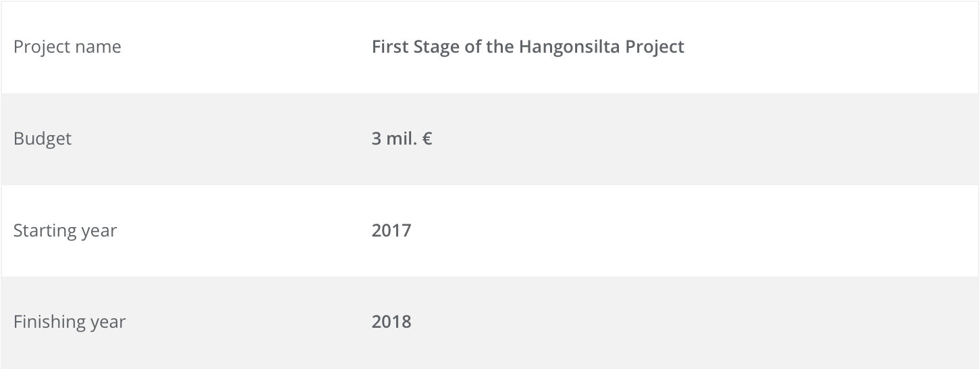Image resolution: width=980 pixels, height=369 pixels.
Task: Click the word "Starting" in the left column
Action: pos(45,230)
